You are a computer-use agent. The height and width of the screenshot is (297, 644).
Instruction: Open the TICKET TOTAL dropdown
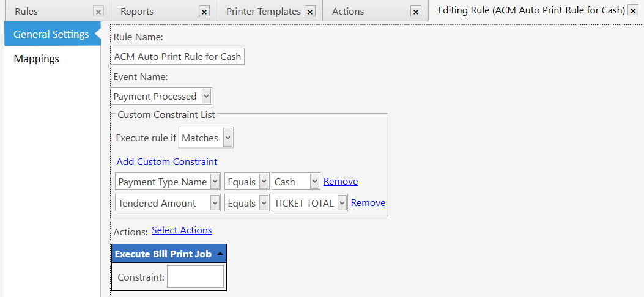[x=342, y=203]
